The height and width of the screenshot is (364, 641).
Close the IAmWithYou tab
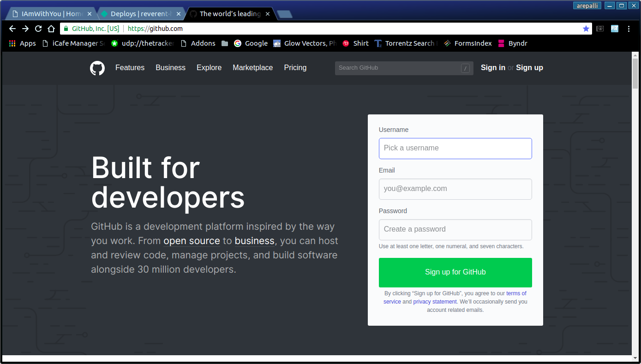(x=90, y=14)
